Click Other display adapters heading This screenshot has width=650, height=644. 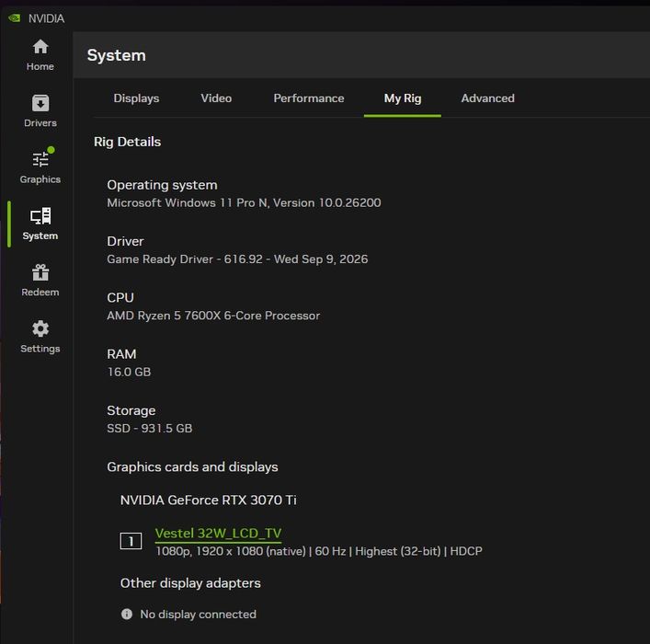(x=190, y=583)
